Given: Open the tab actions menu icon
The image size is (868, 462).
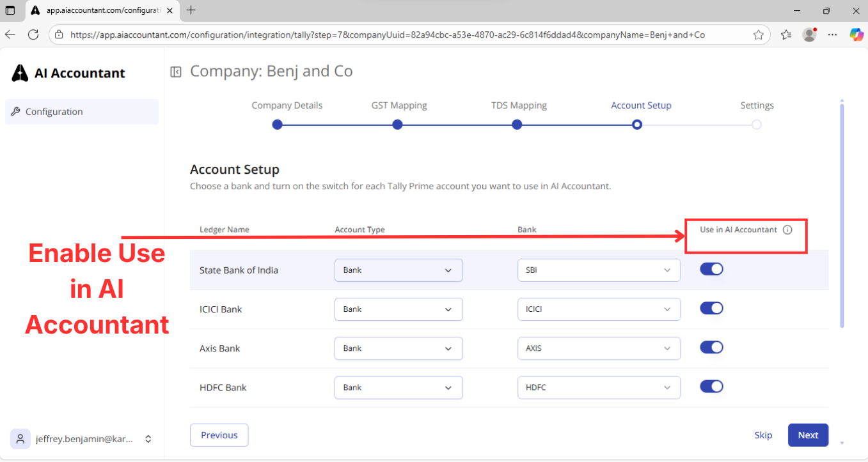Looking at the screenshot, I should tap(10, 11).
